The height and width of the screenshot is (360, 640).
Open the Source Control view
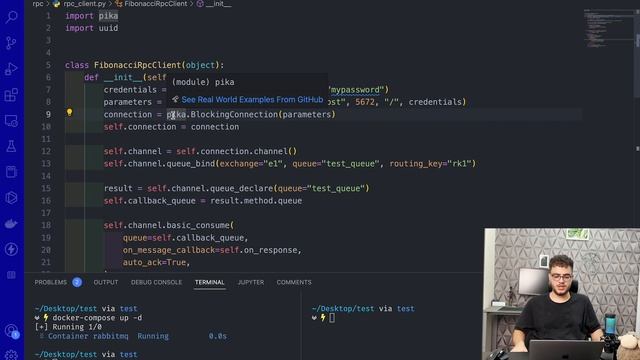pos(11,43)
